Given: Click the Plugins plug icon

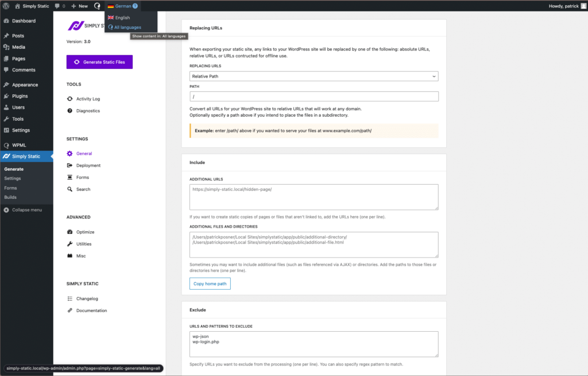Looking at the screenshot, I should pos(6,96).
